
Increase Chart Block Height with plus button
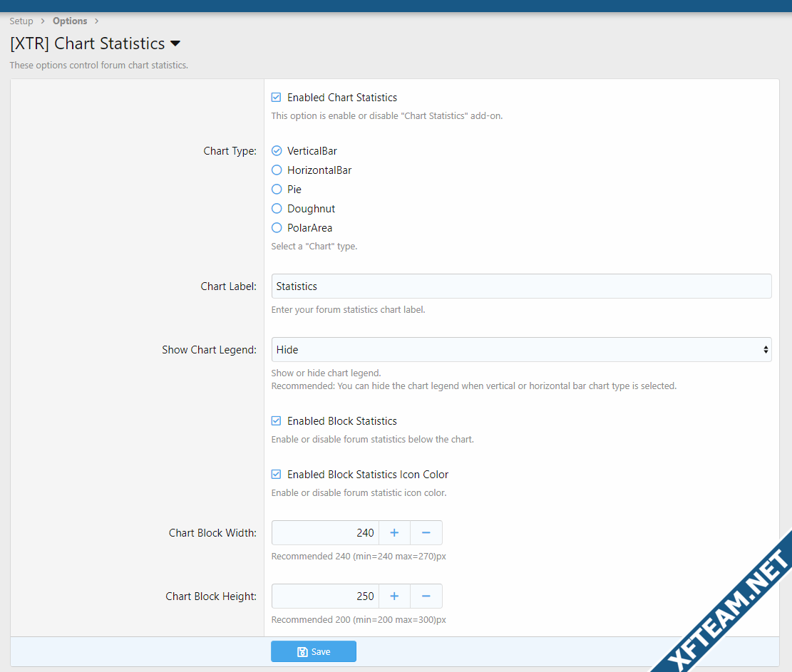pyautogui.click(x=394, y=596)
